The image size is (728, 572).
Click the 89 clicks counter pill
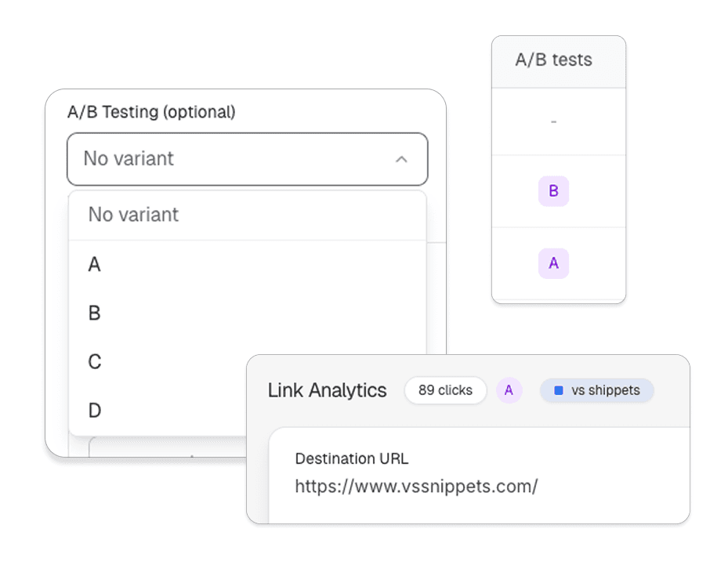pyautogui.click(x=445, y=390)
